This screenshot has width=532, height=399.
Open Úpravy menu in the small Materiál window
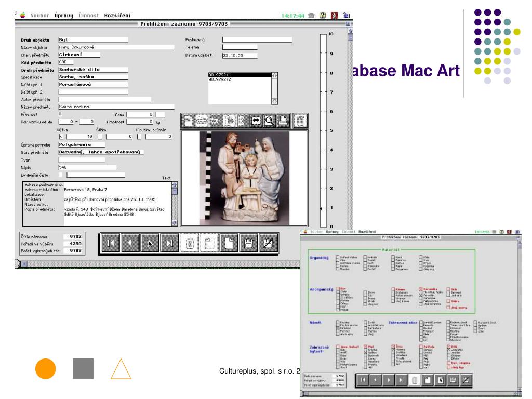click(332, 232)
